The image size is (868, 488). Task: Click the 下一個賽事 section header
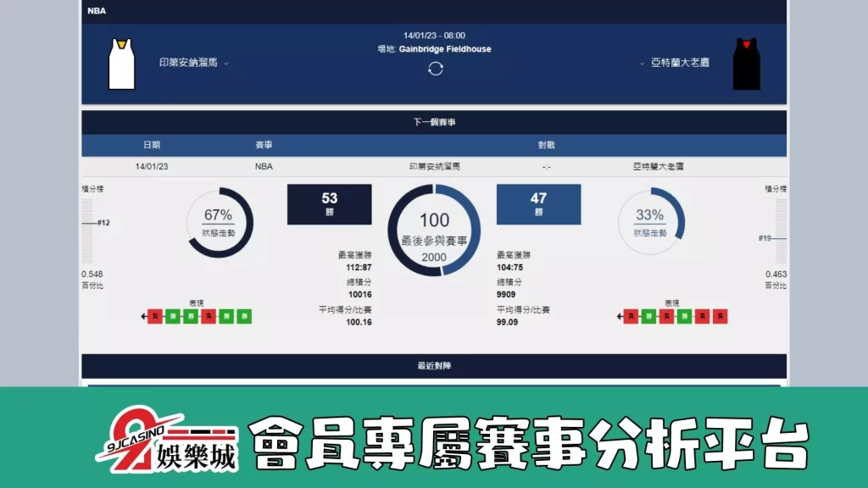(435, 122)
